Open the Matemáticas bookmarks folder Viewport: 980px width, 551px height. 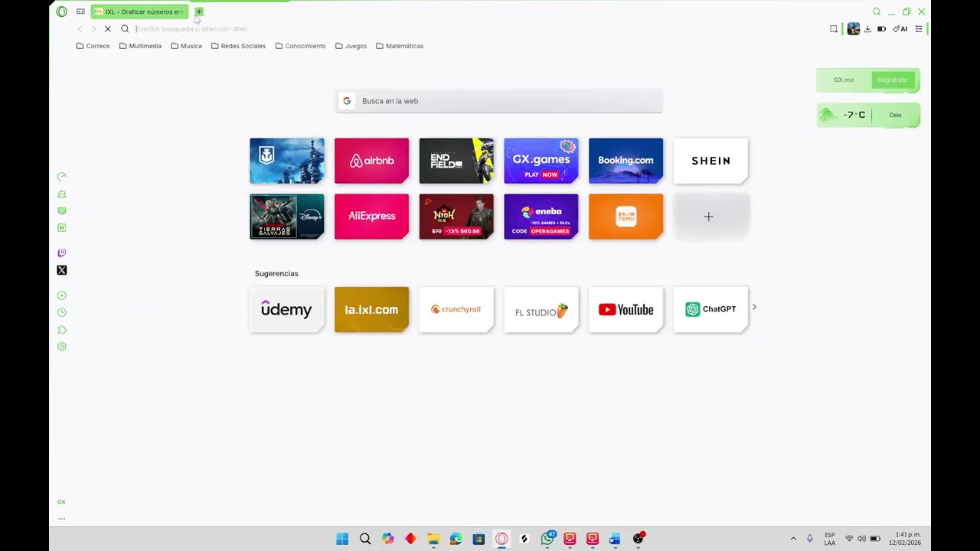[x=400, y=46]
